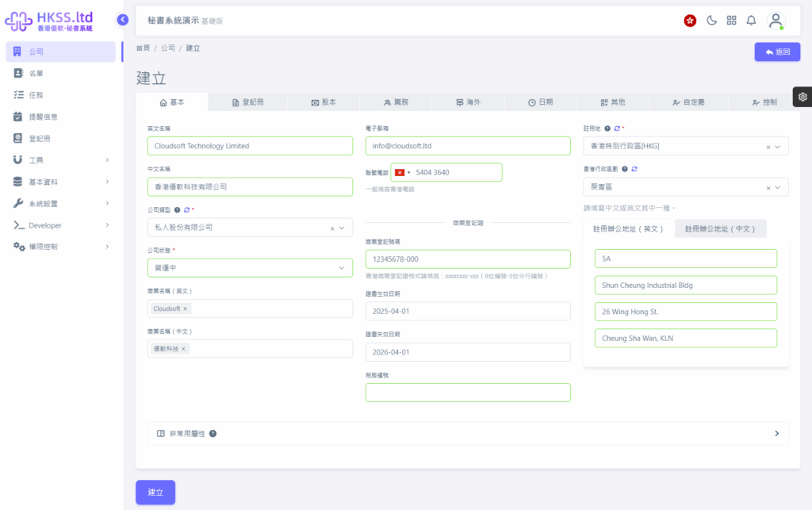Click the 電子郵箱 input field
Viewport: 812px width, 510px height.
click(x=468, y=146)
